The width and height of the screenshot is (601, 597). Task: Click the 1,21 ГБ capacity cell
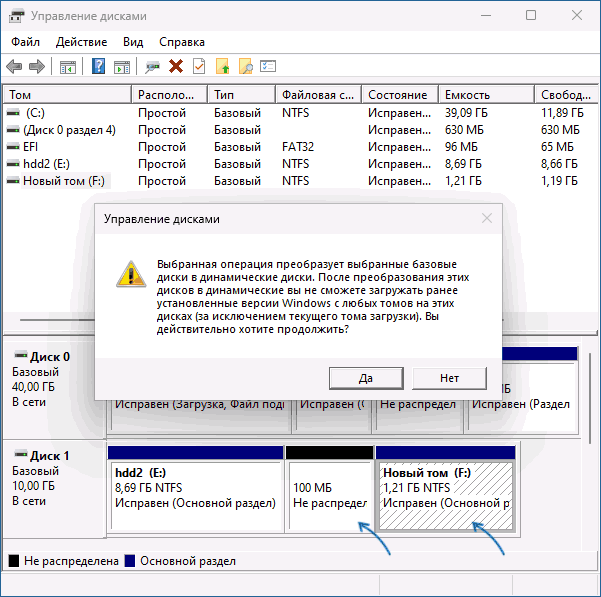click(463, 181)
